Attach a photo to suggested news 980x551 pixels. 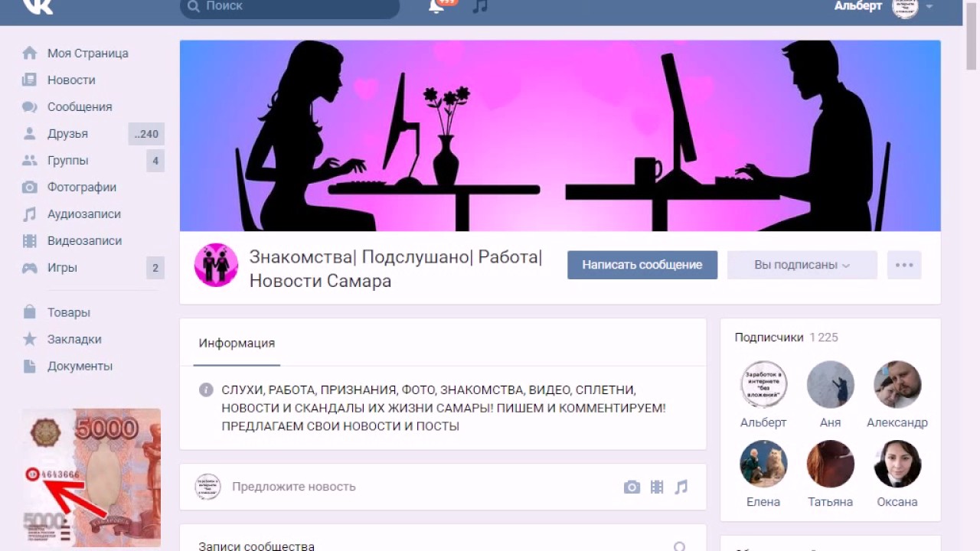pyautogui.click(x=632, y=487)
